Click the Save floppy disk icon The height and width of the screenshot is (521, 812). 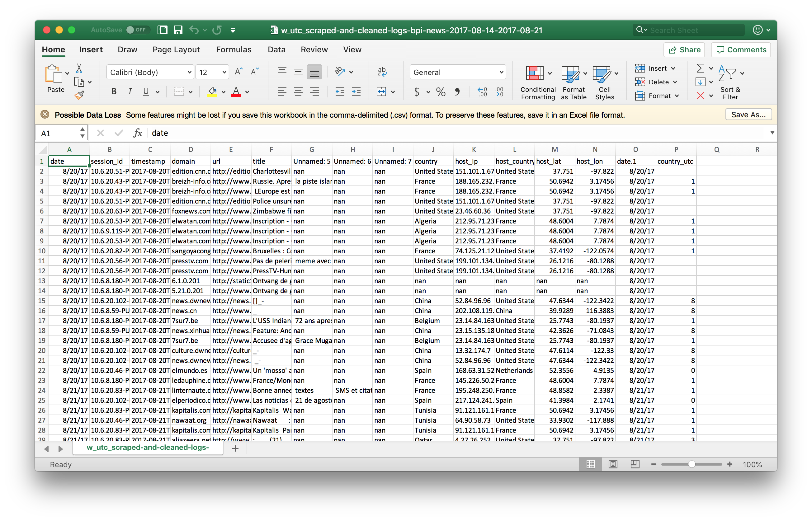[178, 30]
